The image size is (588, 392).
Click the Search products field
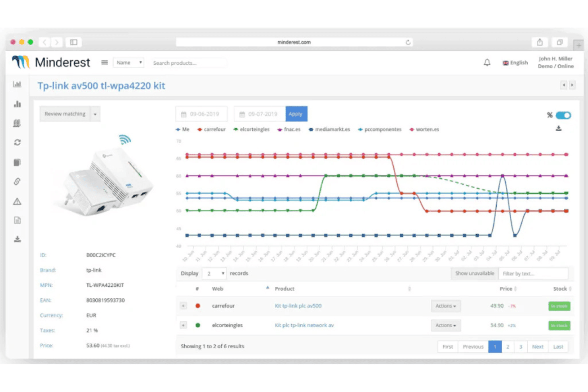pos(189,63)
